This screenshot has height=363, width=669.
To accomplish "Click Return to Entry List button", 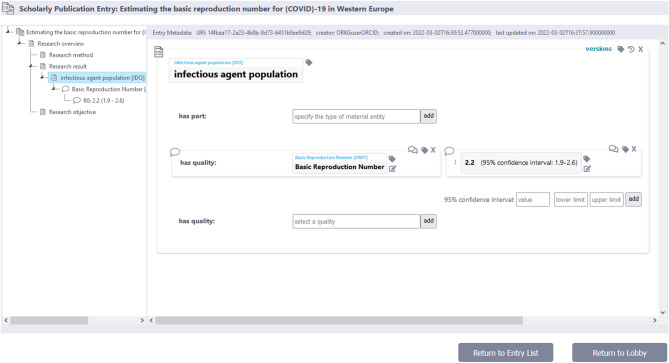I will (506, 353).
